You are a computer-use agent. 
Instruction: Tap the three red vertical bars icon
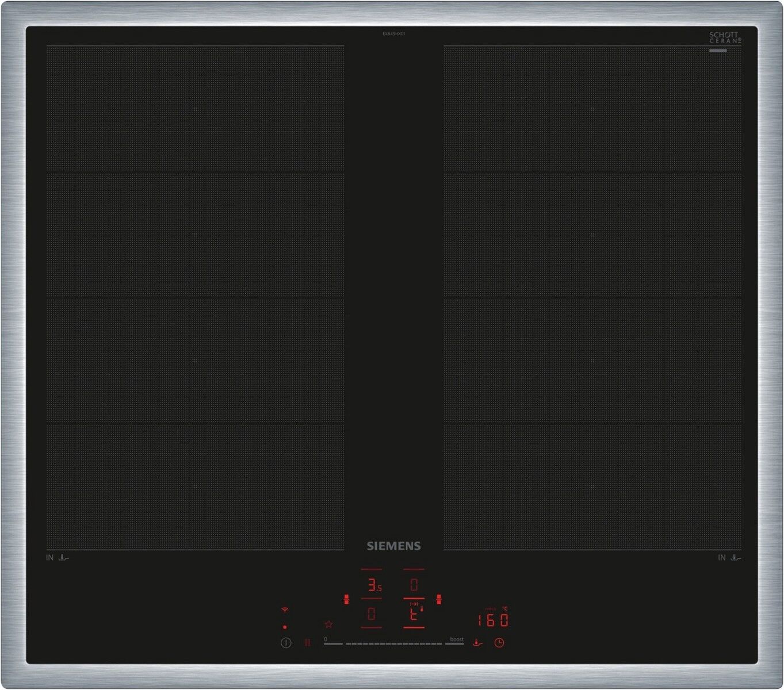307,642
